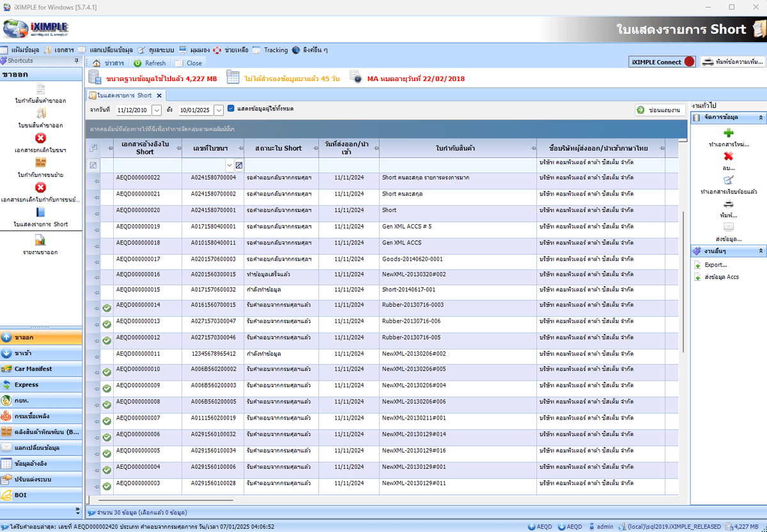The height and width of the screenshot is (532, 767).
Task: Click the clear filter icon beside เลขที่ใบขนฯ filter
Action: click(238, 165)
